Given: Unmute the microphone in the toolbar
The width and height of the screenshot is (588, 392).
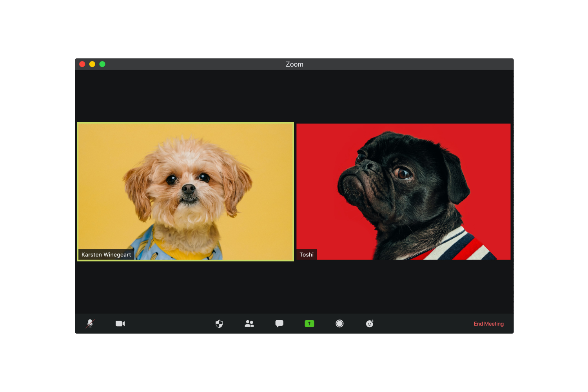Looking at the screenshot, I should [90, 323].
